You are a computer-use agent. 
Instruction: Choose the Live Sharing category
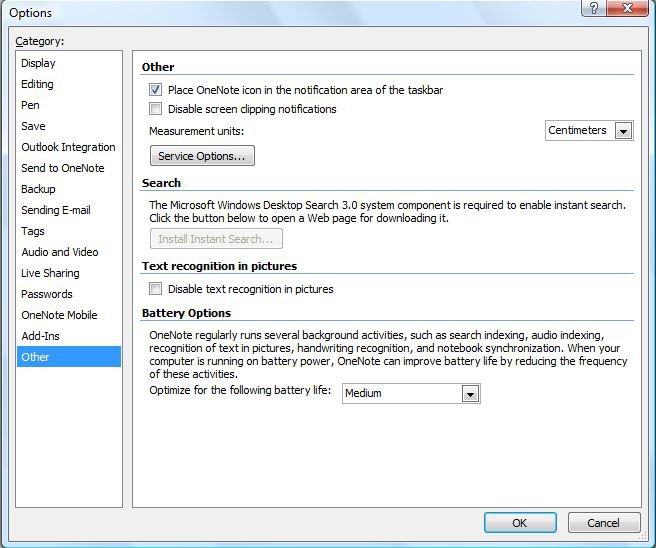[x=69, y=273]
